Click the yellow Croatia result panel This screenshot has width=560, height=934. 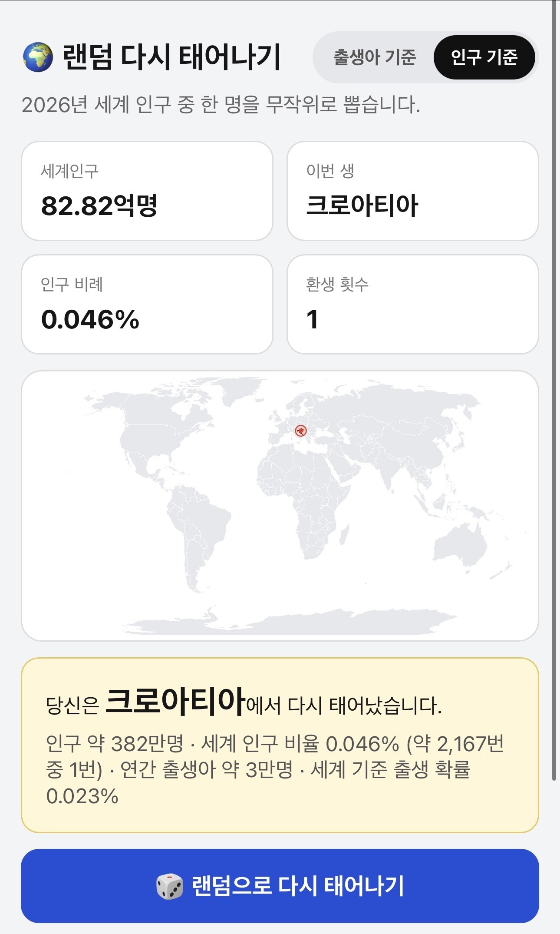click(280, 745)
